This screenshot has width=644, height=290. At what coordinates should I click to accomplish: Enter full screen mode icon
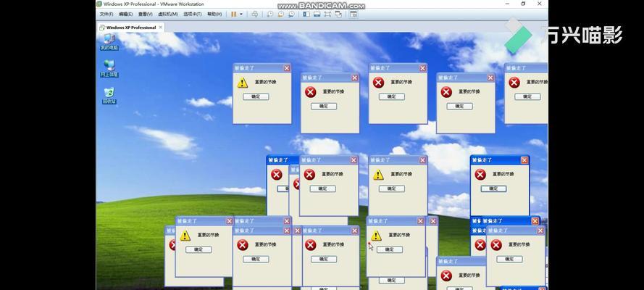click(327, 14)
